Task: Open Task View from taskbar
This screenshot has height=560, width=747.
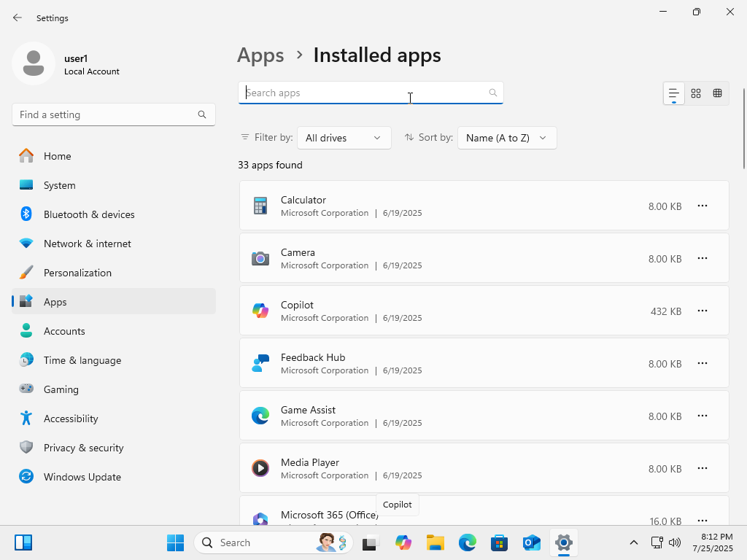Action: point(371,542)
